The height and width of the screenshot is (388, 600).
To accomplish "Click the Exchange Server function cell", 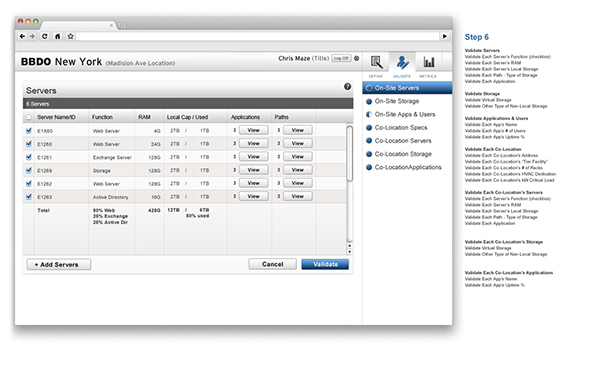I will [x=112, y=157].
